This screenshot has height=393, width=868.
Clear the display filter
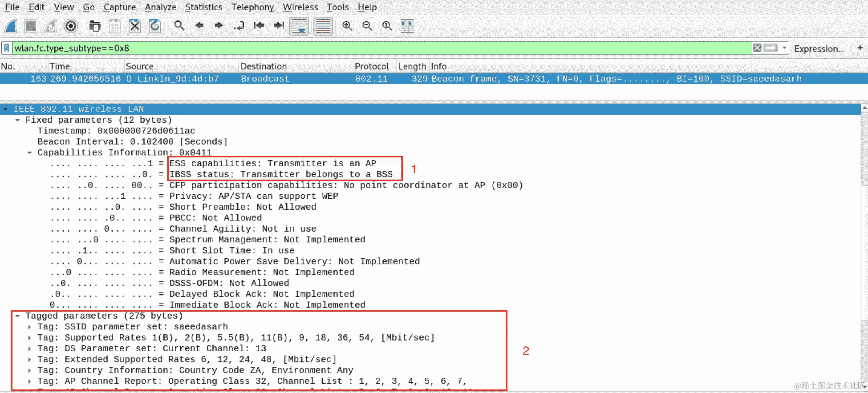757,48
